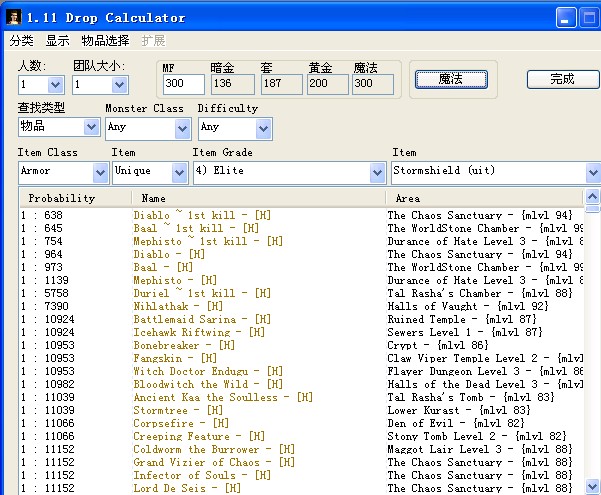This screenshot has height=495, width=601.
Task: Click the Lower Kurast area cell
Action: click(x=459, y=411)
